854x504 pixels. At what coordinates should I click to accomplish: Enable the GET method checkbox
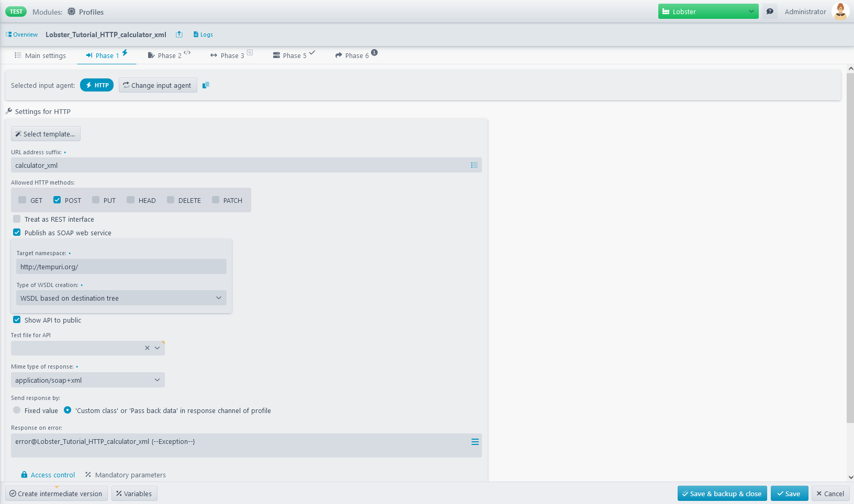pos(22,200)
